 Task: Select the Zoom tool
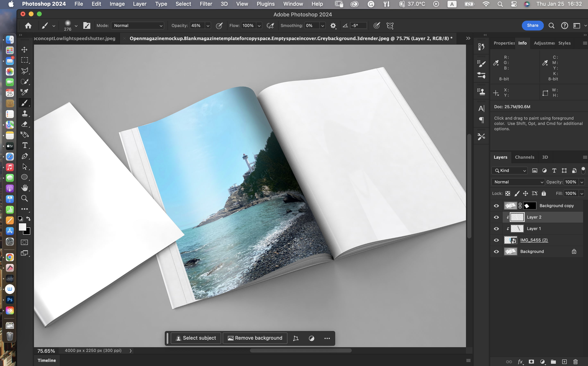click(25, 198)
